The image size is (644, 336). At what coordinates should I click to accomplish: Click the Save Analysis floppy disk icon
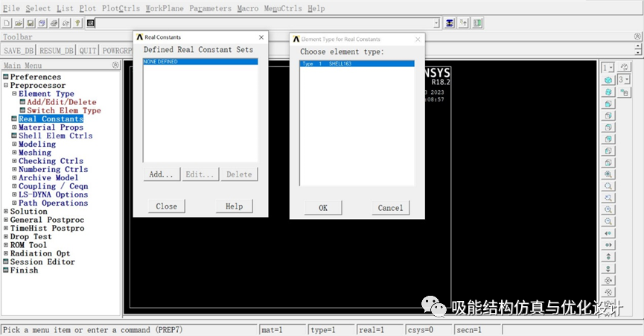pos(31,23)
